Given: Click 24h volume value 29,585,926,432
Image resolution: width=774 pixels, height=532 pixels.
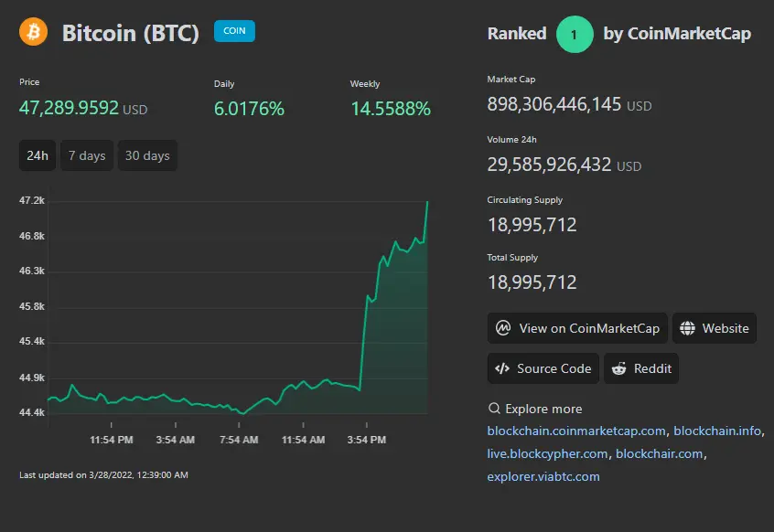Looking at the screenshot, I should (549, 165).
